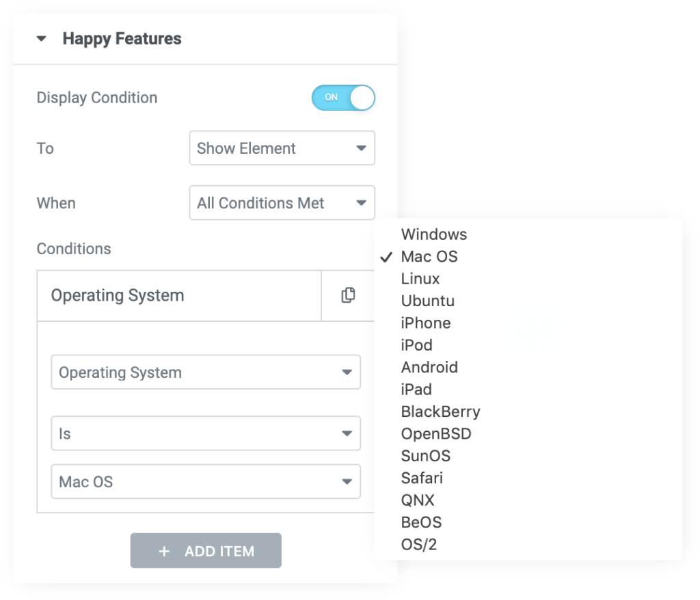Select Safari from the OS list

coord(422,478)
